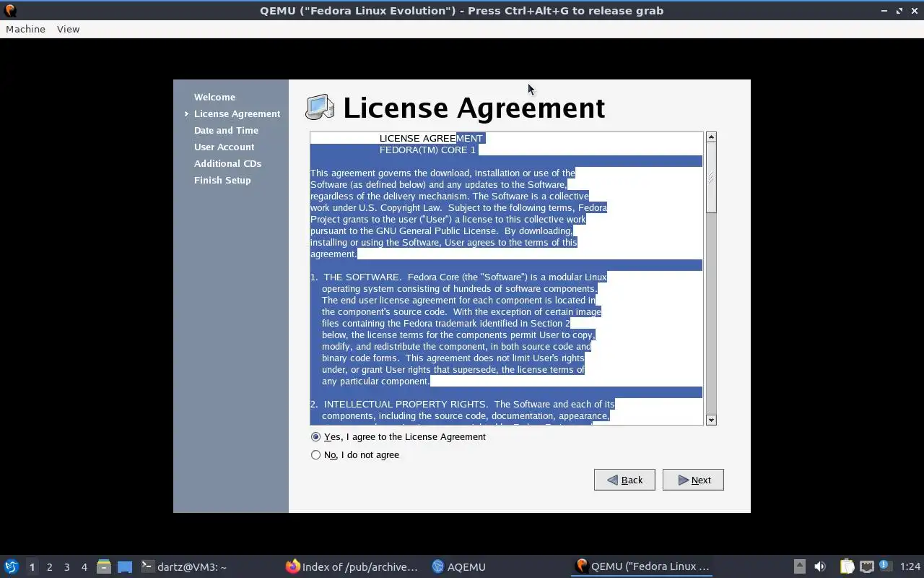Open the application launcher bird icon in taskbar
Image resolution: width=924 pixels, height=578 pixels.
(x=11, y=566)
